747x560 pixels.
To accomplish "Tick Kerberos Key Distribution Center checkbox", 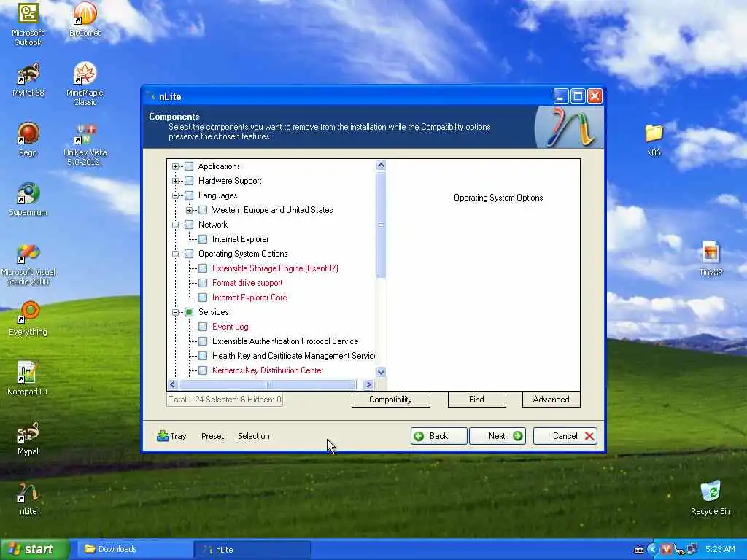I will tap(203, 370).
